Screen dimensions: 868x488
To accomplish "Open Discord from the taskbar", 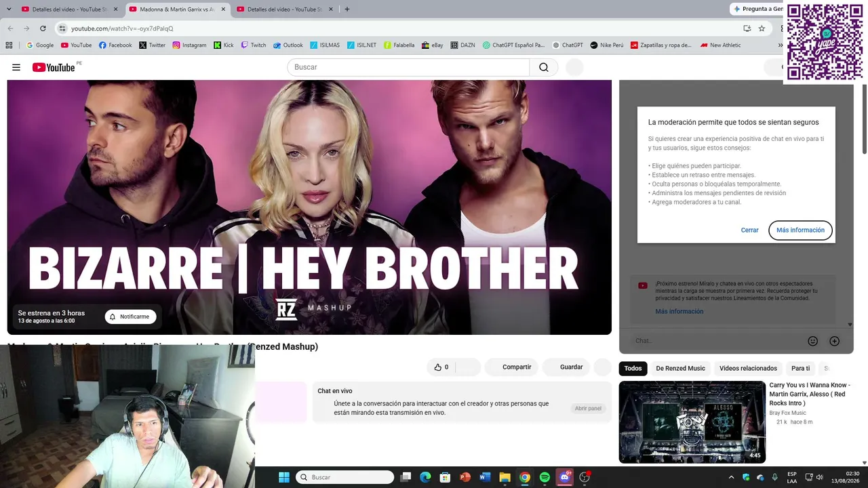I will [x=564, y=477].
